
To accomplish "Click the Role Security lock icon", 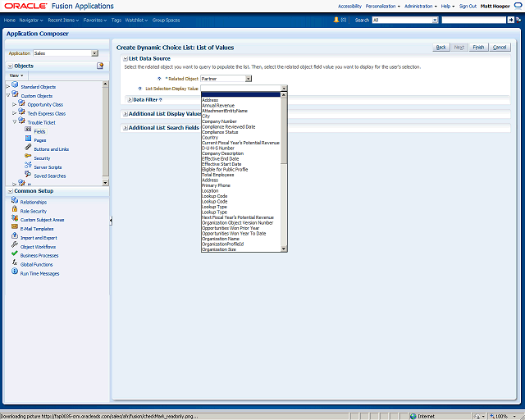I will point(15,209).
